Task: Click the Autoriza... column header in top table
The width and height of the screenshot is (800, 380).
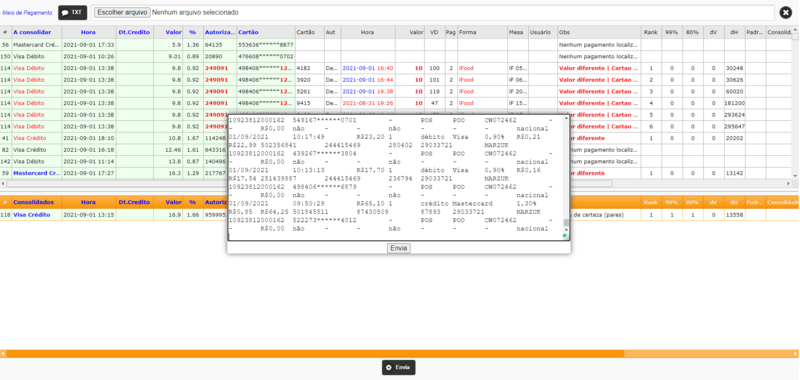Action: tap(220, 32)
